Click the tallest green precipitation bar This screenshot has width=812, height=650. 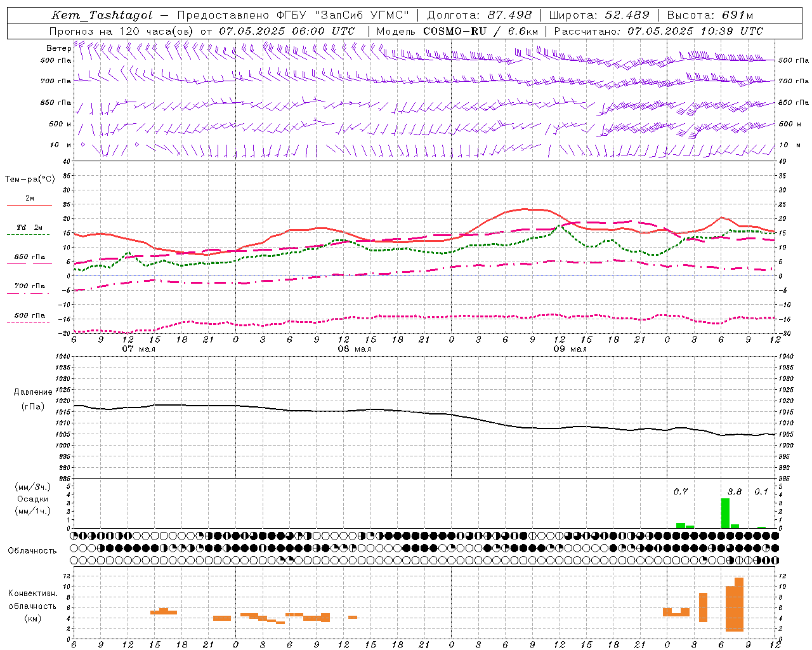pyautogui.click(x=725, y=513)
